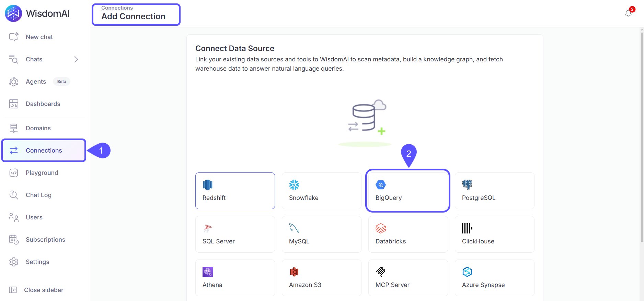Click the Chat Log icon
Image resolution: width=644 pixels, height=301 pixels.
click(14, 195)
